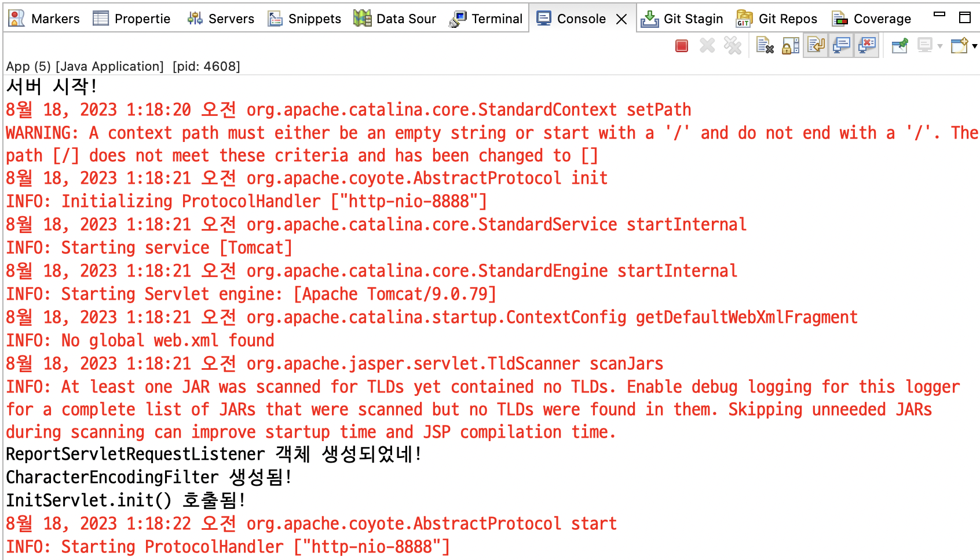
Task: Close the Console tab
Action: coord(621,19)
